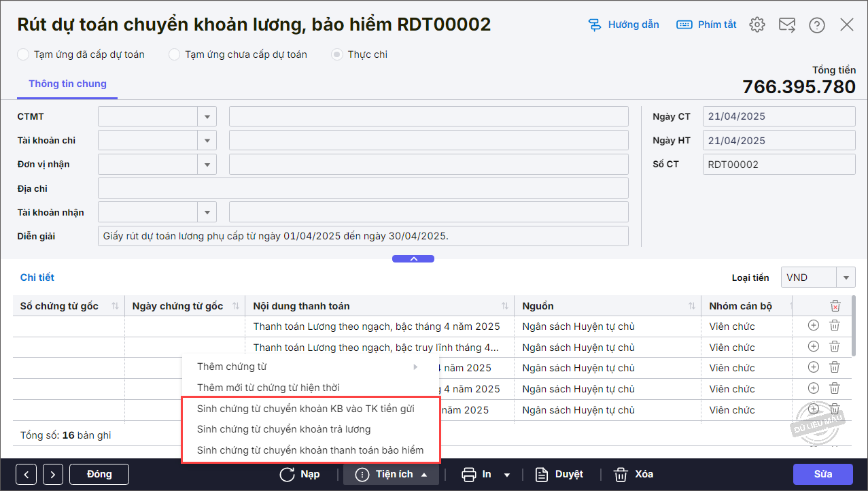
Task: Open the Chi tiết section tab
Action: tap(37, 277)
